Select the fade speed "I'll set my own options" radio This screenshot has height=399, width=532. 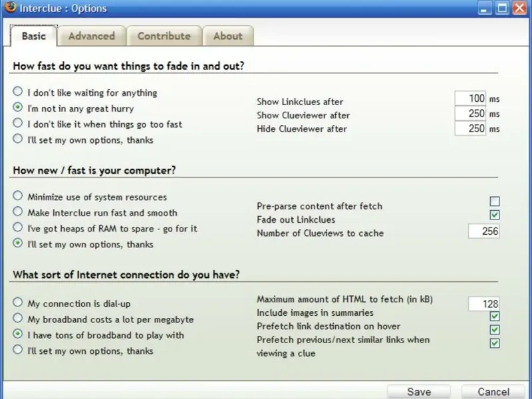(18, 139)
